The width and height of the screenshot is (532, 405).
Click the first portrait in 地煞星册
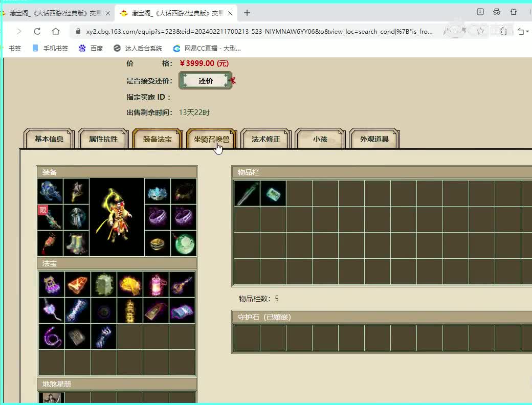pos(52,397)
